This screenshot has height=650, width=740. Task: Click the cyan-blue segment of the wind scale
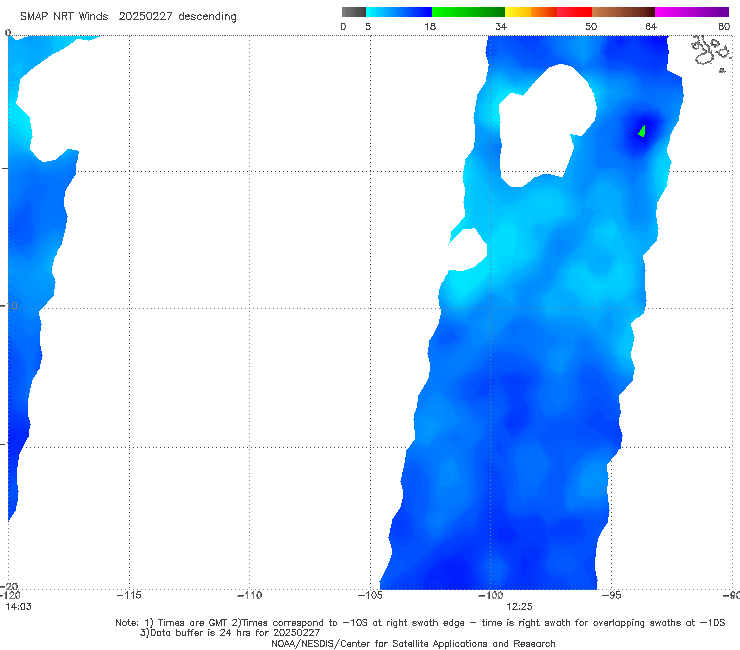(399, 12)
